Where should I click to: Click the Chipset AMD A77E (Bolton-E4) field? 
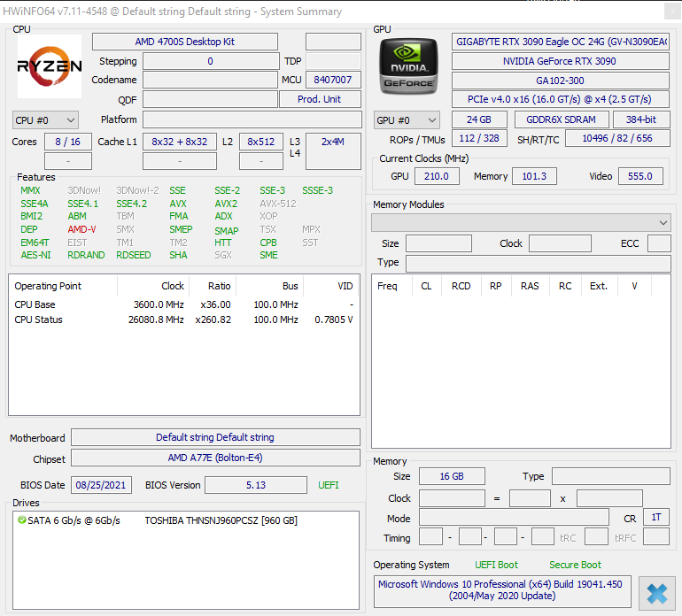coord(216,458)
